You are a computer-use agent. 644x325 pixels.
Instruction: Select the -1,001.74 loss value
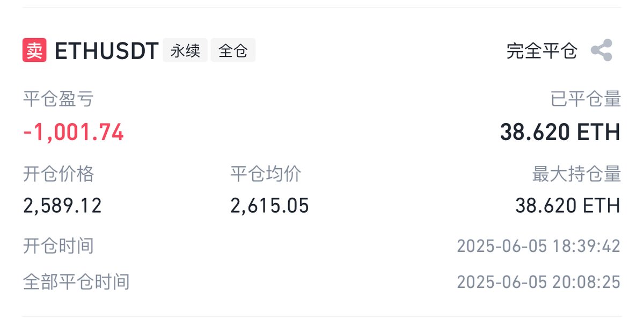tap(74, 132)
